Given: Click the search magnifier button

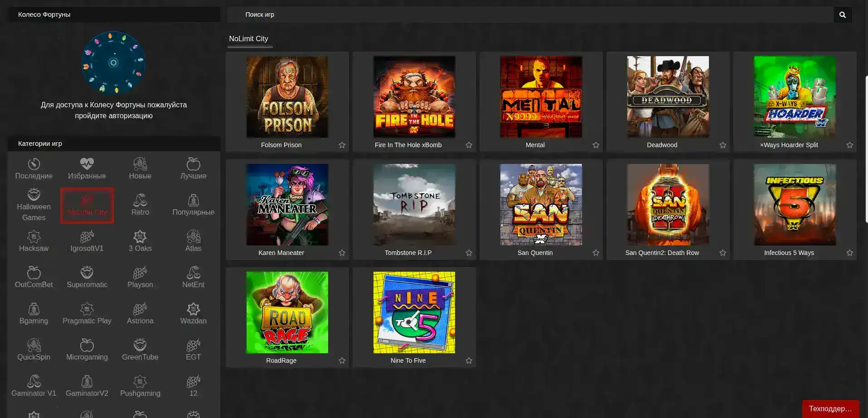Looking at the screenshot, I should coord(842,14).
